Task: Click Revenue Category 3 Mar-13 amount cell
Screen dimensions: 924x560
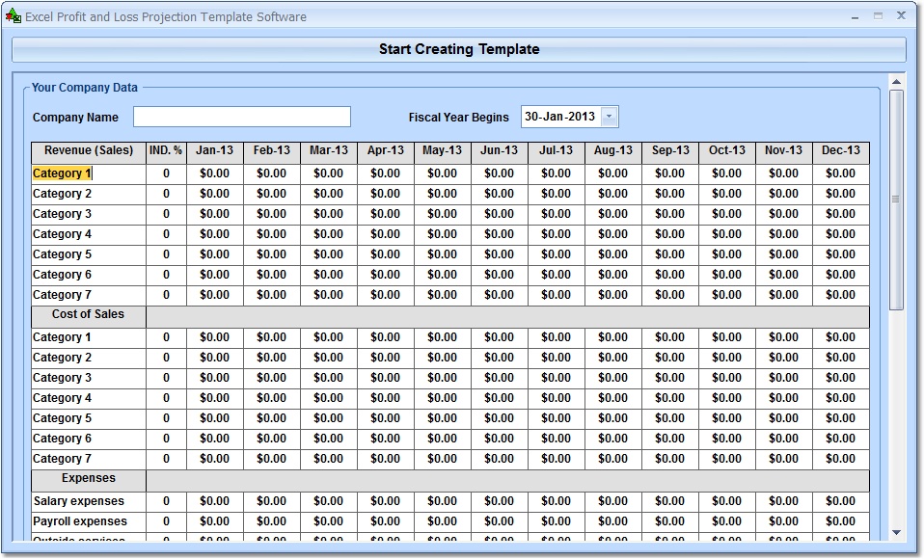Action: coord(329,214)
